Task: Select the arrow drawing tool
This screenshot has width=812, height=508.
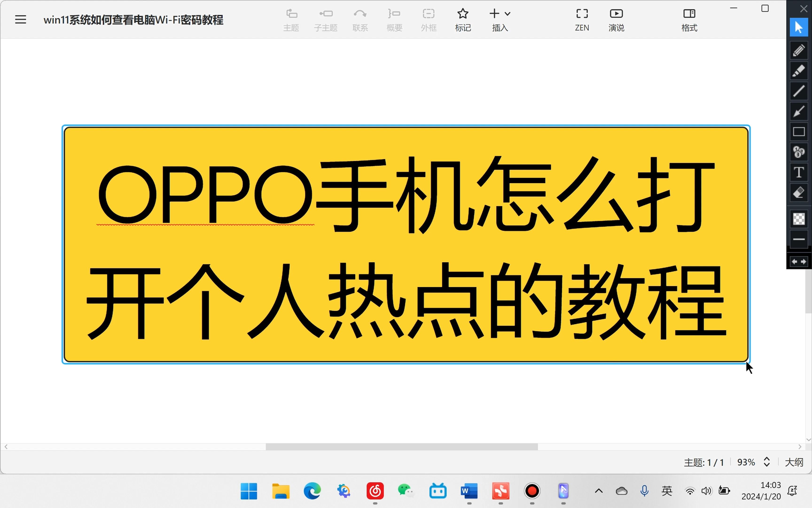Action: [799, 111]
